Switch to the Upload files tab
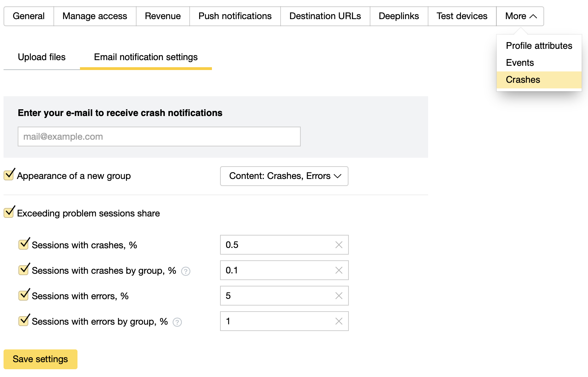Screen dimensions: 588x377 click(42, 57)
